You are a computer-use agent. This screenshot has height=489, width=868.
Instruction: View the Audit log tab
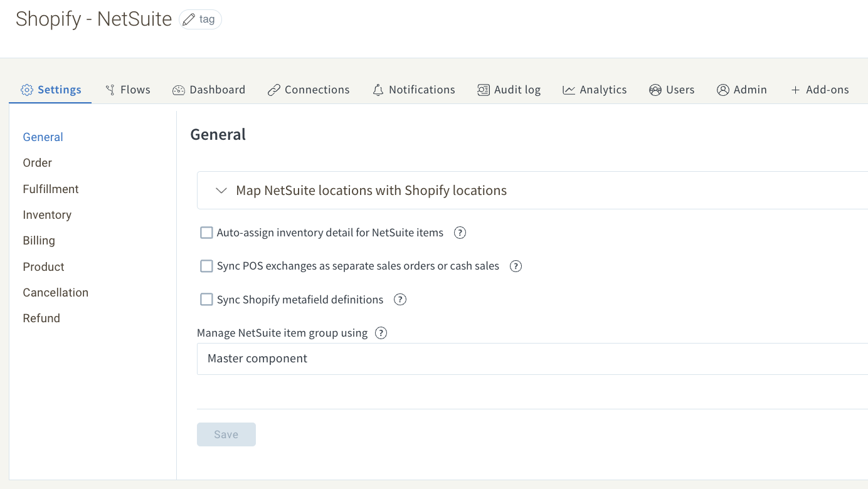(509, 90)
